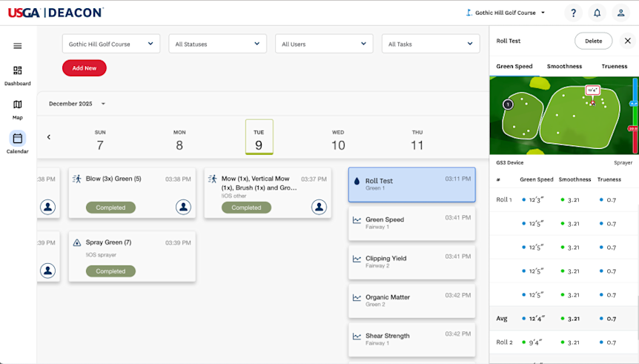Click the Avg row green speed 12'4"
This screenshot has height=364, width=639.
pyautogui.click(x=536, y=319)
